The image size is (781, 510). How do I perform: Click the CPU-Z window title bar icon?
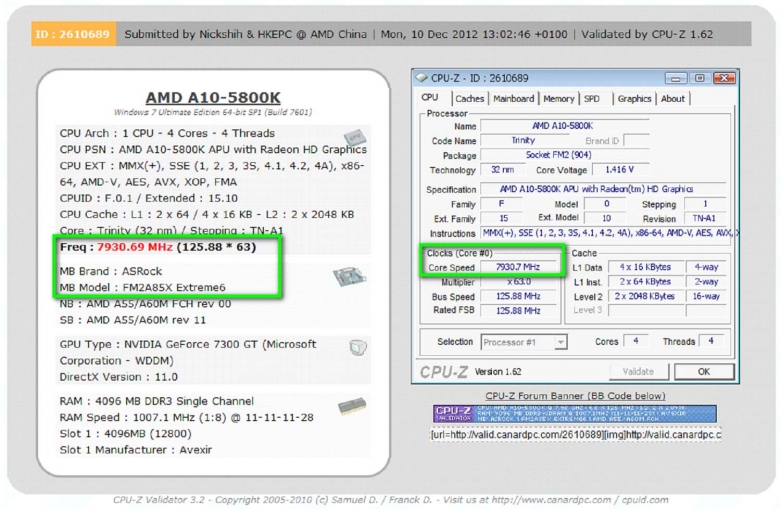coord(422,78)
